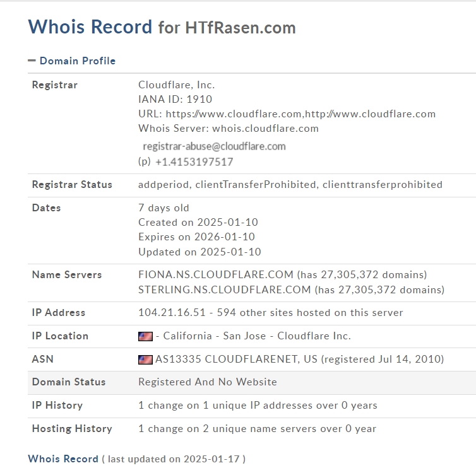Click the Whois Record page heading
Image resolution: width=476 pixels, height=468 pixels.
[90, 26]
